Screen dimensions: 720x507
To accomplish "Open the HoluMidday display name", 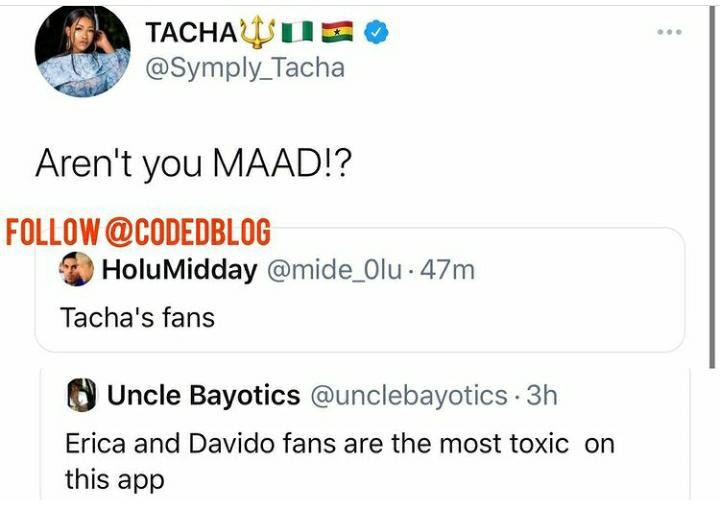I will pos(179,270).
